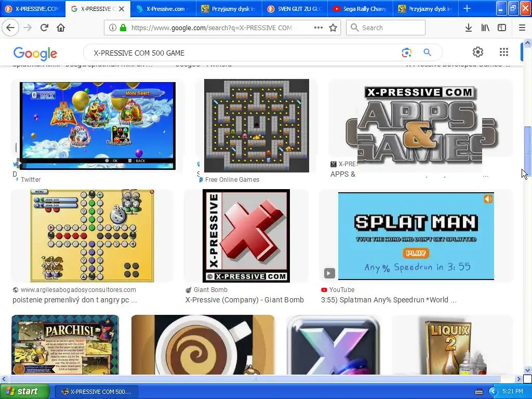532x399 pixels.
Task: Open the APPS & GAMES logo thumbnail
Action: pos(421,126)
